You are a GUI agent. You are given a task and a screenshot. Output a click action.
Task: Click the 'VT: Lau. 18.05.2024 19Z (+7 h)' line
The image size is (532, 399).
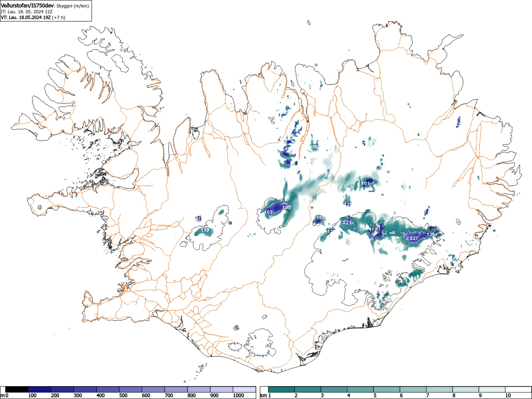click(x=33, y=17)
